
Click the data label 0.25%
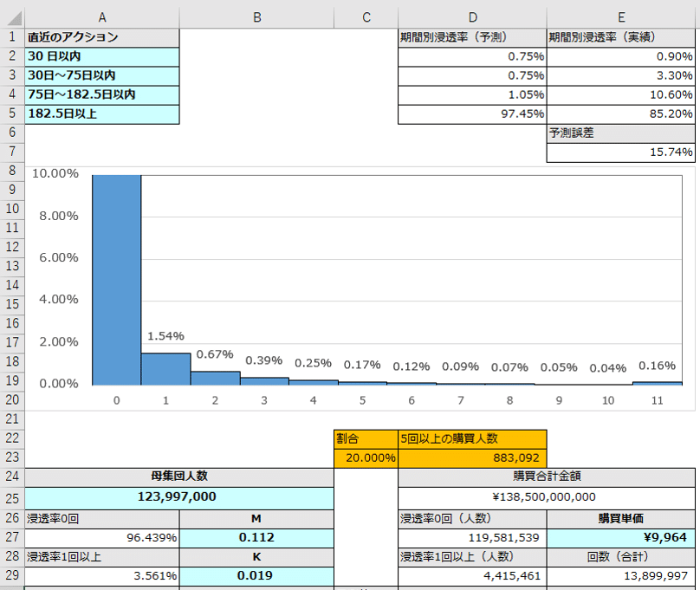(x=313, y=363)
